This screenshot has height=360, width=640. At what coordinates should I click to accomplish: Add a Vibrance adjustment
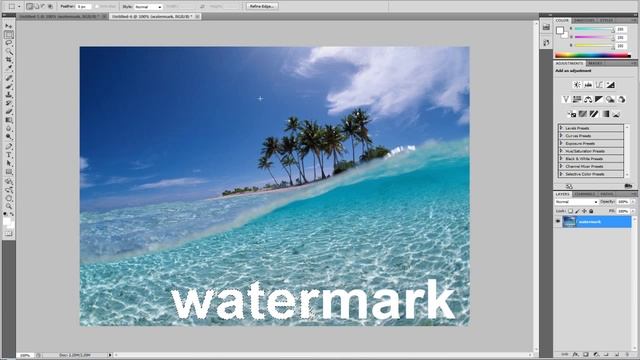pos(566,99)
